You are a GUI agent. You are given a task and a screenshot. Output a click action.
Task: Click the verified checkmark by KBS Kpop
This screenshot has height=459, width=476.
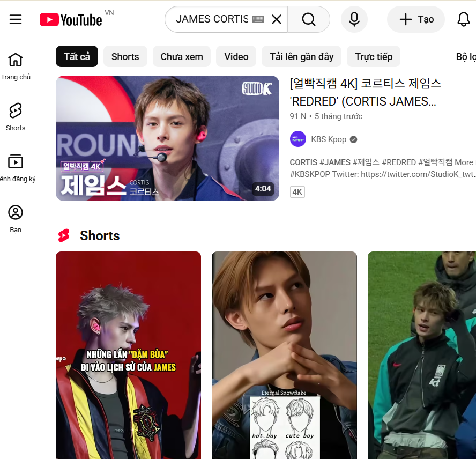point(353,139)
